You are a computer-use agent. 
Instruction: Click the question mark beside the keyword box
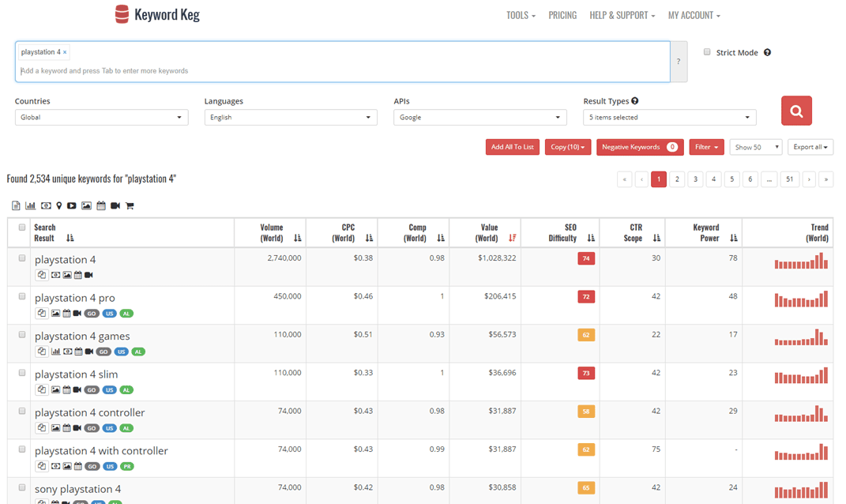click(679, 62)
